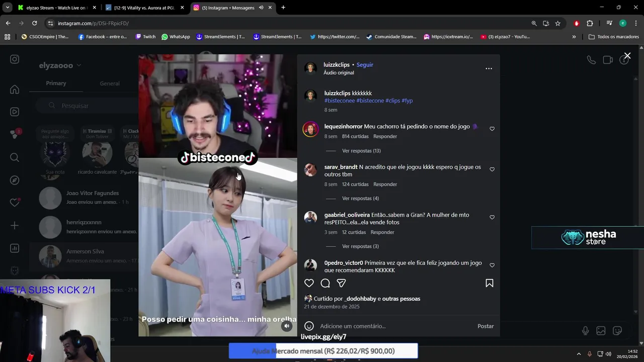Reply to gaabriel_ooliveira's comment
Image resolution: width=644 pixels, height=362 pixels.
tap(382, 232)
